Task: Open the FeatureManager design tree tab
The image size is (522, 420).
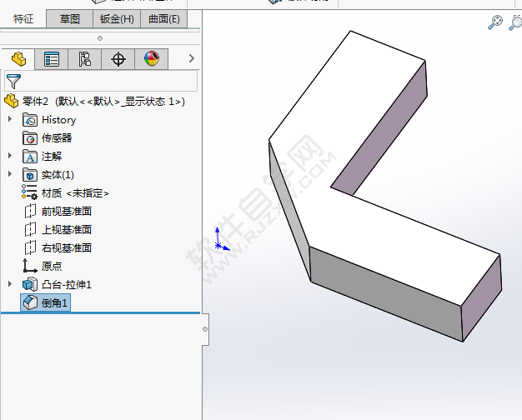Action: [x=18, y=59]
